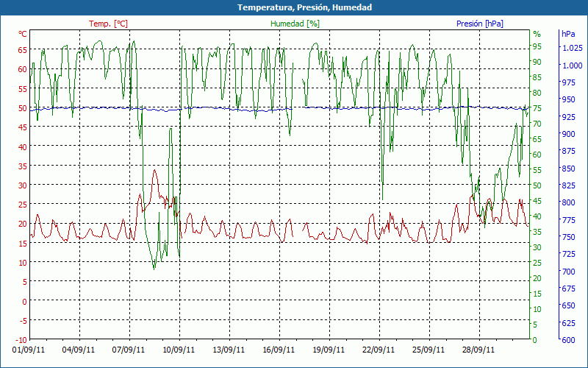Image resolution: width=588 pixels, height=368 pixels.
Task: Click the date label '28/09/11'
Action: pyautogui.click(x=478, y=350)
